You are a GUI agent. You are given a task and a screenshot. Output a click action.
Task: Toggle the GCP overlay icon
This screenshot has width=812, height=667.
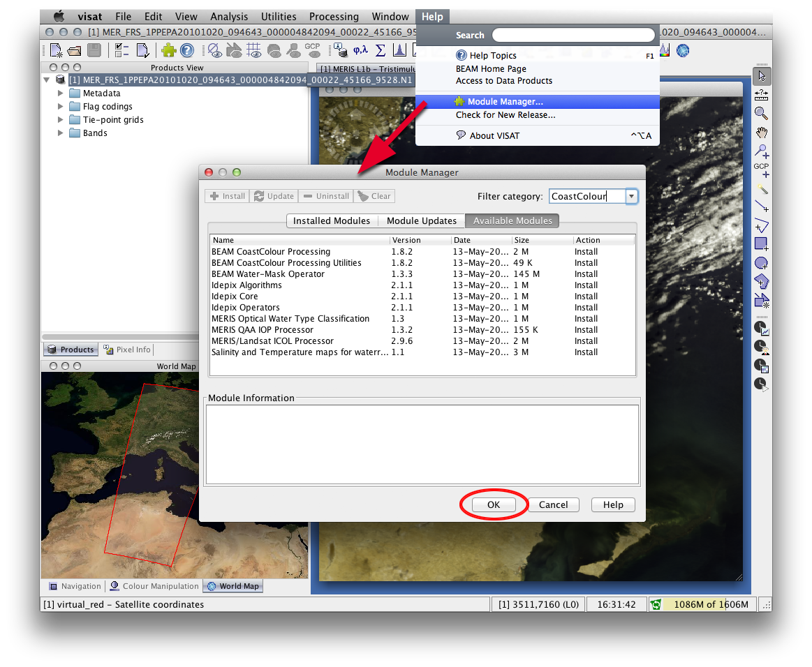tap(312, 50)
